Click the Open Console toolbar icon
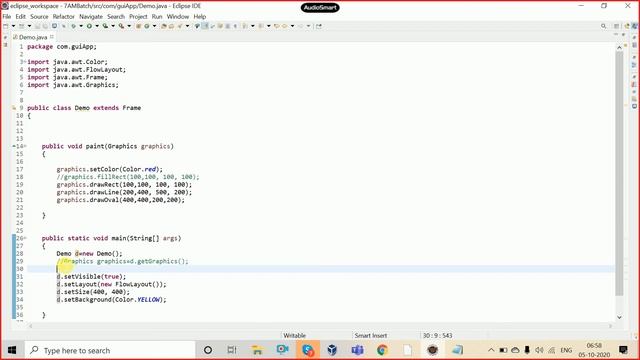Screen dimensions: 640x360 (x=54, y=26)
